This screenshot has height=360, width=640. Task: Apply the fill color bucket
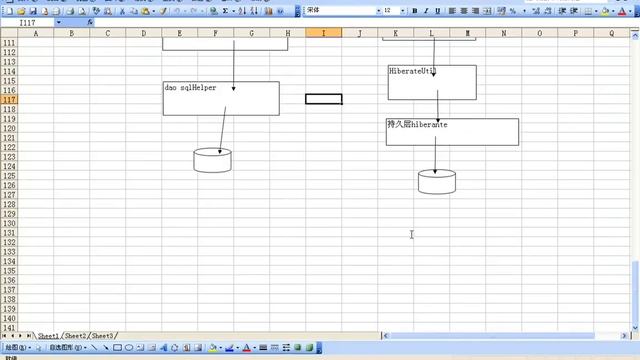tap(605, 11)
